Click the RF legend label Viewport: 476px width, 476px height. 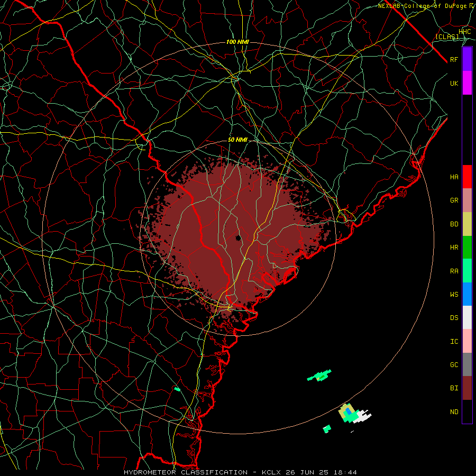[454, 59]
